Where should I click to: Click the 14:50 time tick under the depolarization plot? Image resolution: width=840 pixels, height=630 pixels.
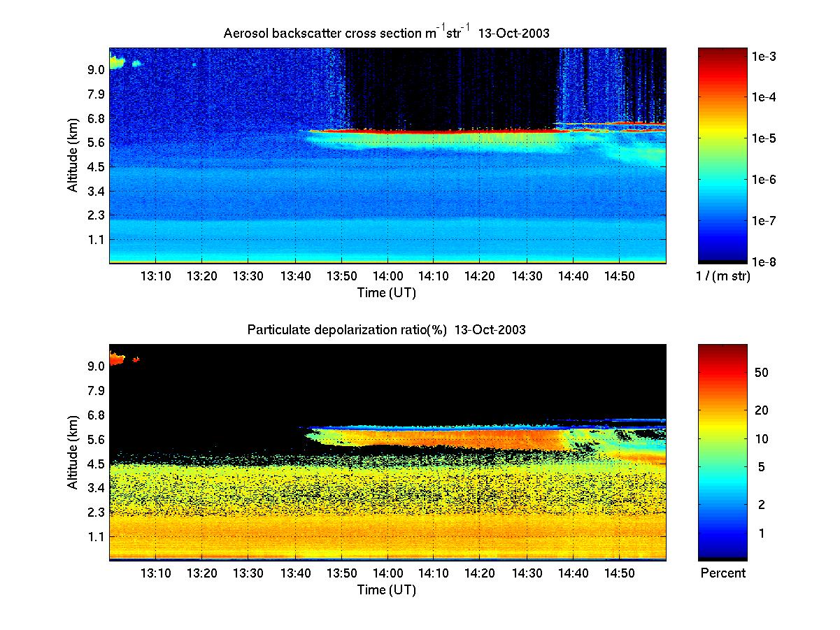tap(619, 573)
